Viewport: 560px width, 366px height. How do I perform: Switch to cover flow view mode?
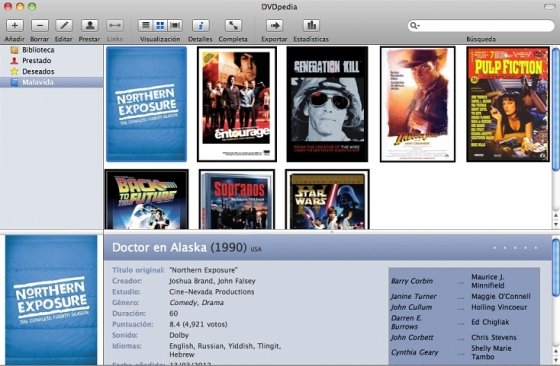point(175,25)
